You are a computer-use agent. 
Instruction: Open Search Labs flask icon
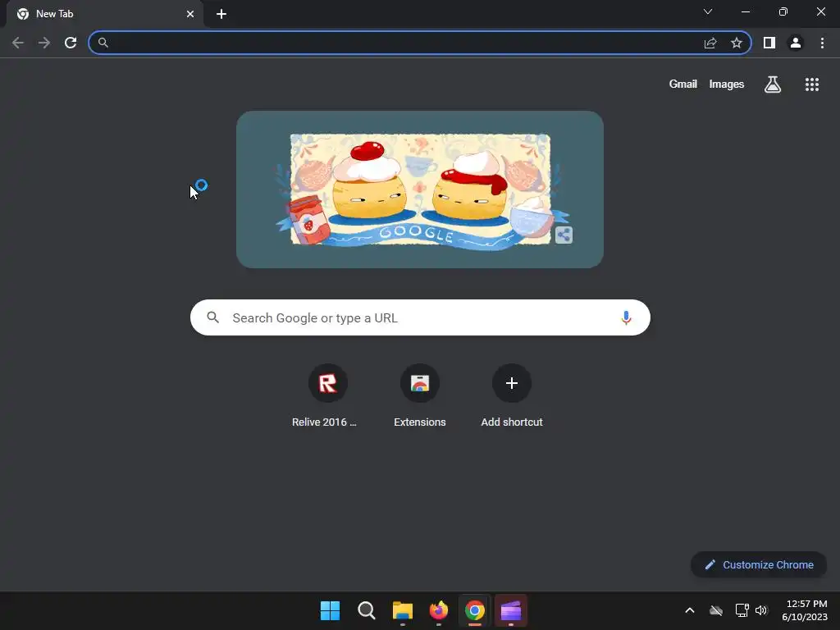point(773,84)
